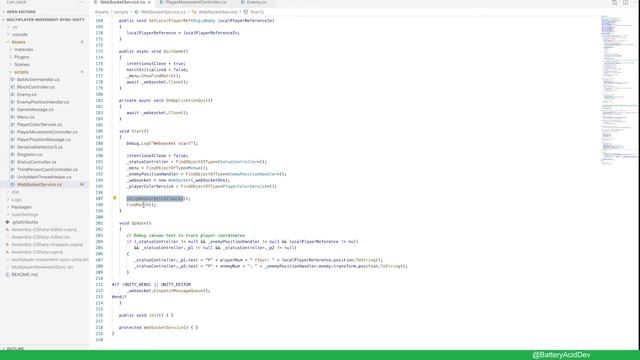Image resolution: width=640 pixels, height=360 pixels.
Task: Expand the Logs folder
Action: [x=17, y=200]
